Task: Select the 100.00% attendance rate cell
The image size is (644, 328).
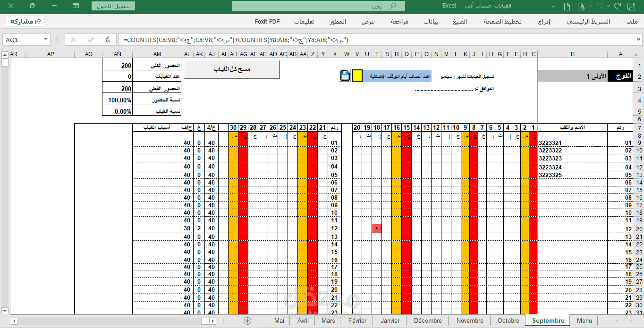Action: coord(118,100)
